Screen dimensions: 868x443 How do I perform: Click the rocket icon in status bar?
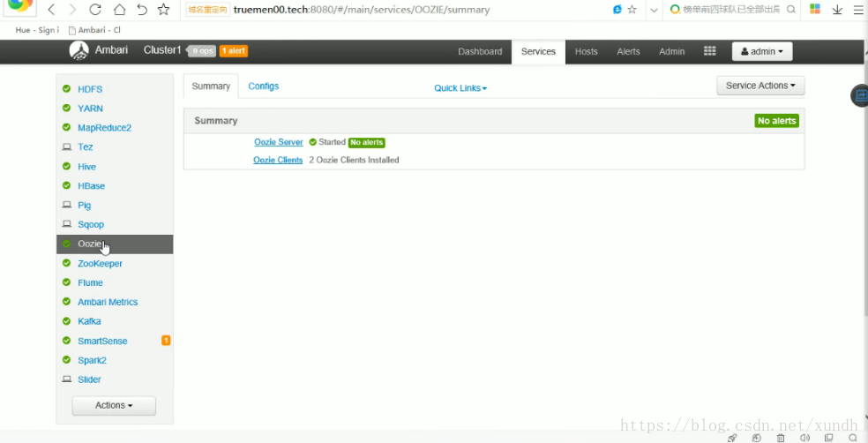[x=732, y=438]
